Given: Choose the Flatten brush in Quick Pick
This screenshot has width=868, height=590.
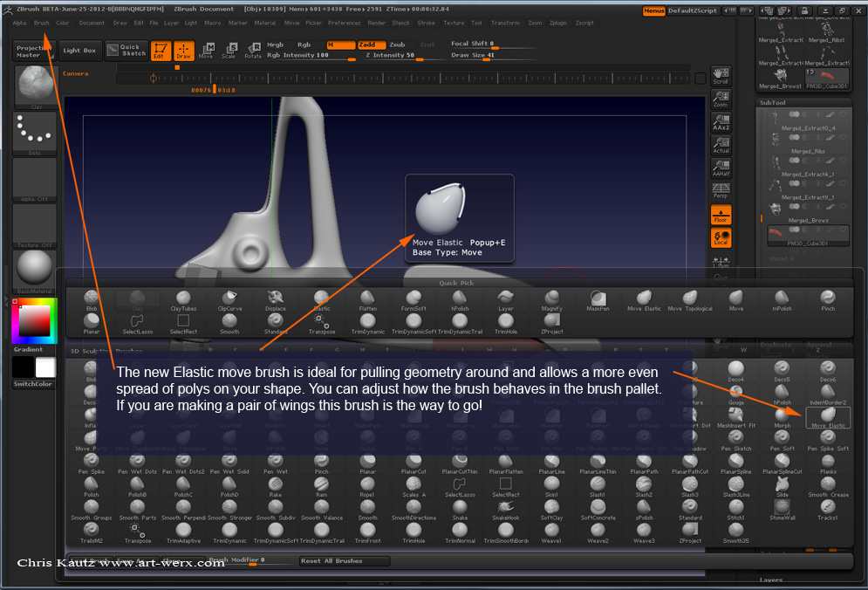Looking at the screenshot, I should click(x=367, y=301).
